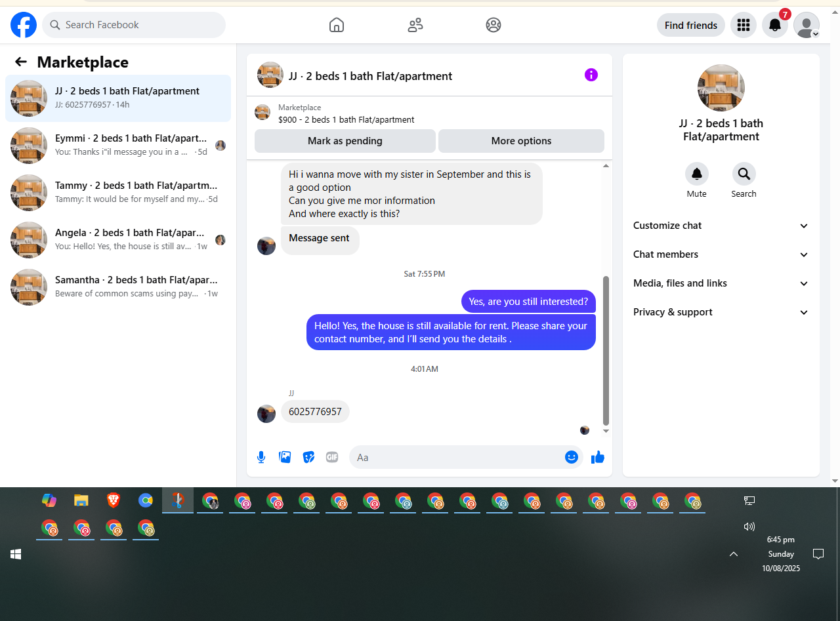The image size is (840, 621).
Task: Open the Facebook apps menu grid
Action: pos(744,25)
